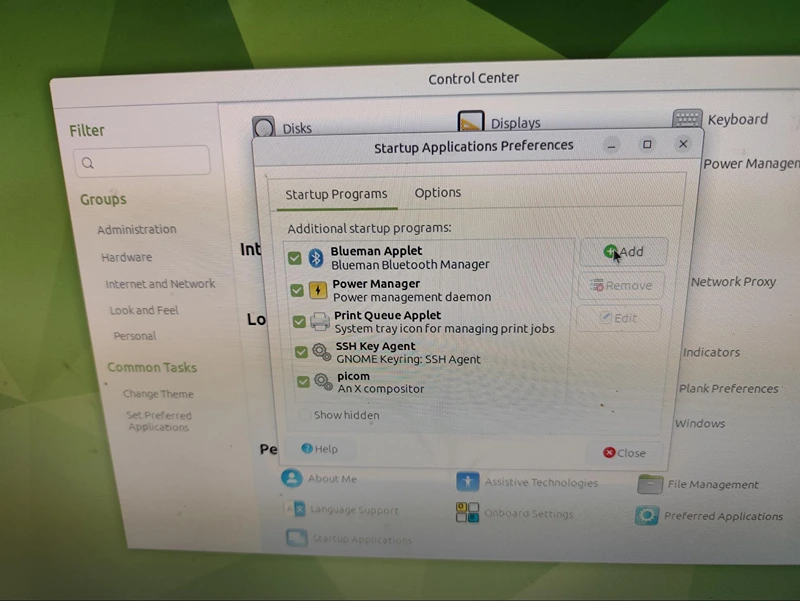800x601 pixels.
Task: Open Keyboard settings icon in Control Center
Action: (x=687, y=120)
